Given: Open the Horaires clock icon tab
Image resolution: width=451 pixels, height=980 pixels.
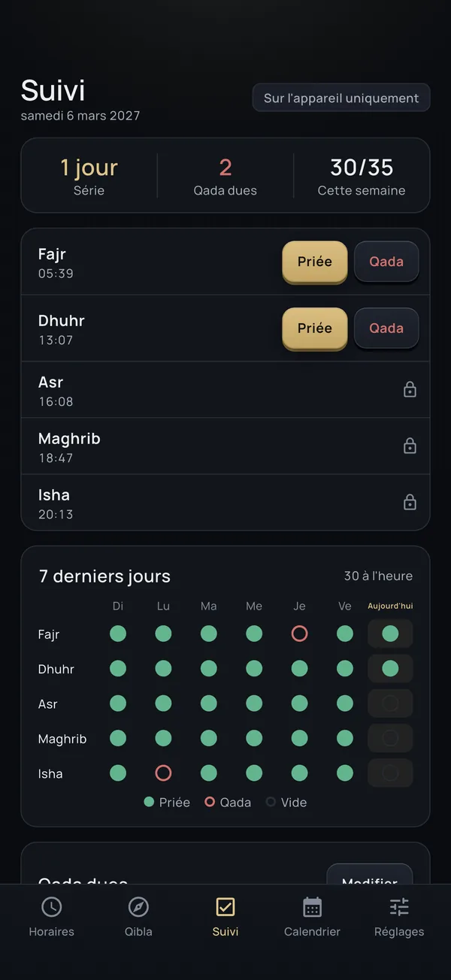Looking at the screenshot, I should click(51, 907).
